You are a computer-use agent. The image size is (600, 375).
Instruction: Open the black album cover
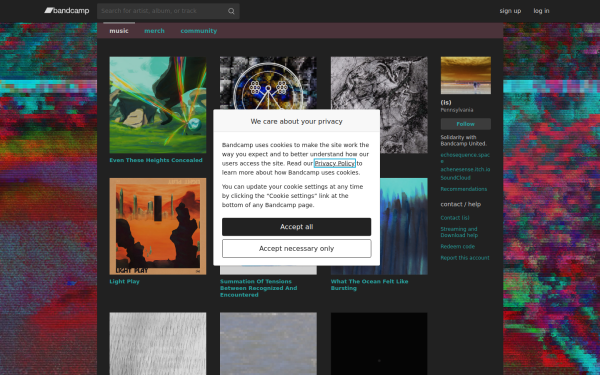point(379,344)
